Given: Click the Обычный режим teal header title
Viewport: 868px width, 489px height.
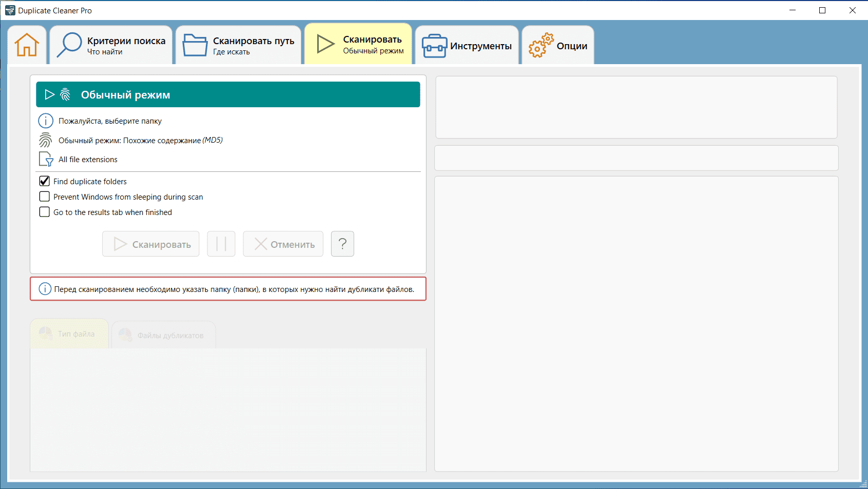Looking at the screenshot, I should 126,95.
